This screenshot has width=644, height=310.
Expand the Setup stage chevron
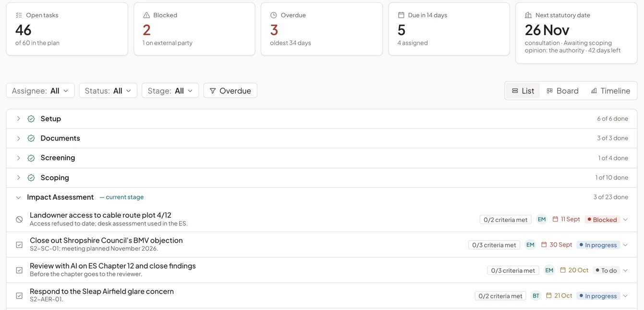coord(18,119)
